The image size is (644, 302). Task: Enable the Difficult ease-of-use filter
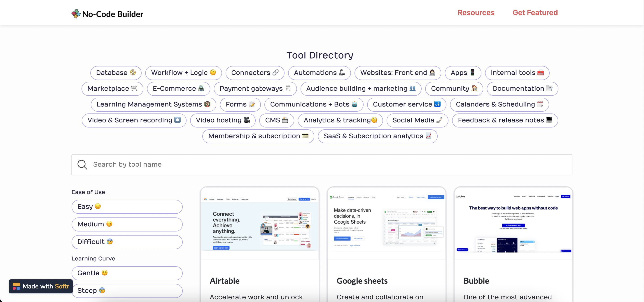click(x=127, y=242)
